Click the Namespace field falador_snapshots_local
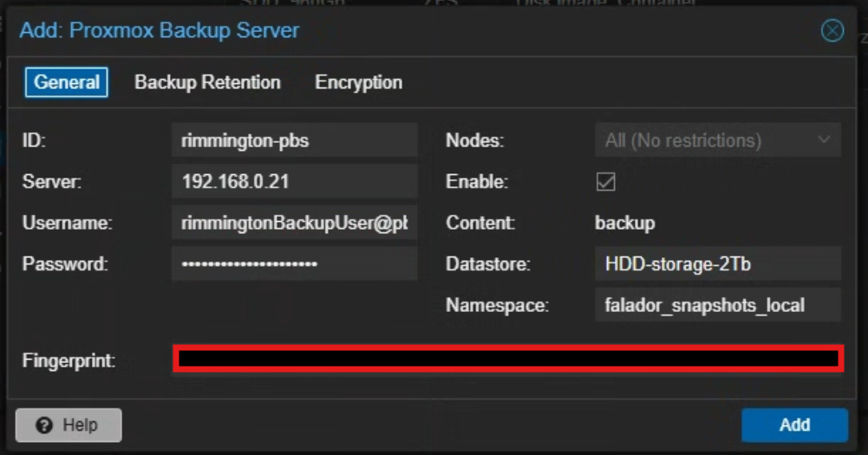This screenshot has height=455, width=868. (x=718, y=305)
